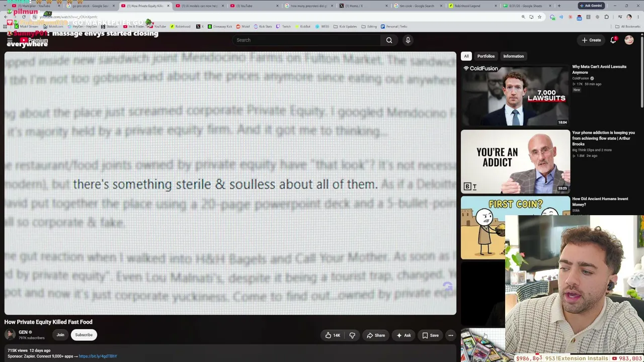
Task: Open the Chrome profile avatar
Action: tap(629, 17)
